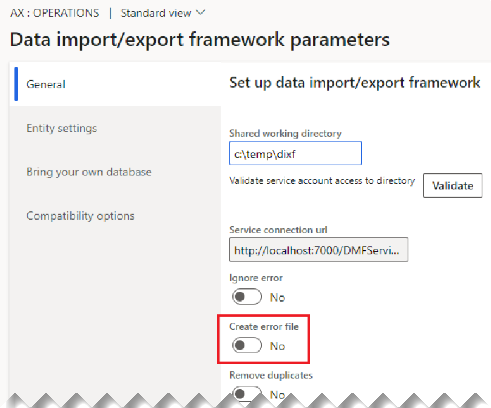Click the Ignore error label
Image resolution: width=491 pixels, height=408 pixels.
tap(256, 278)
